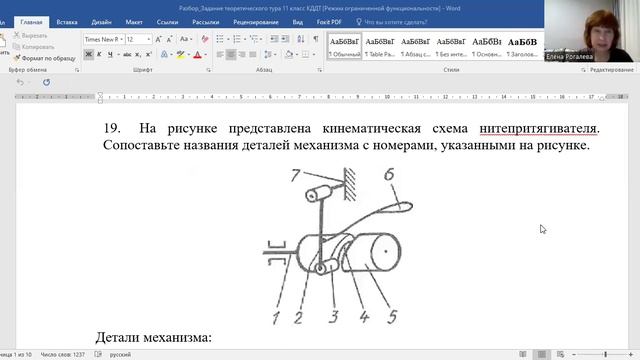
Task: Apply shading paint bucket
Action: 289,54
